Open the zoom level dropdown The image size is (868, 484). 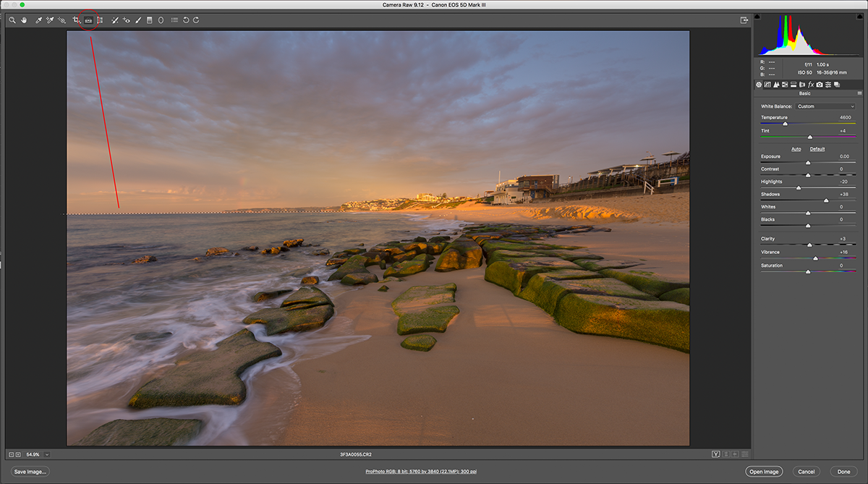(47, 454)
